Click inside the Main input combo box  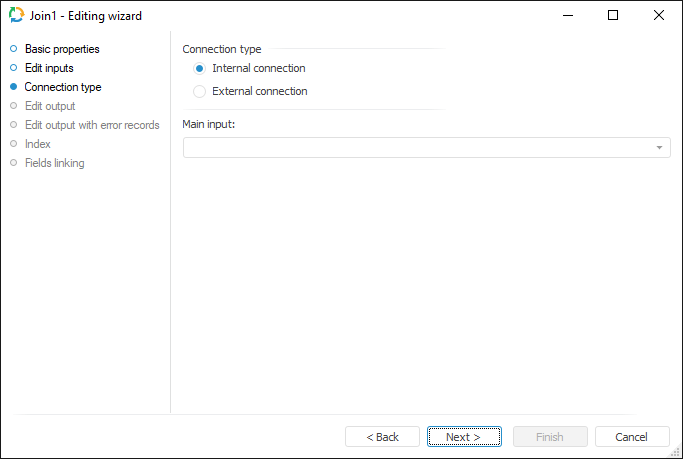(418, 148)
